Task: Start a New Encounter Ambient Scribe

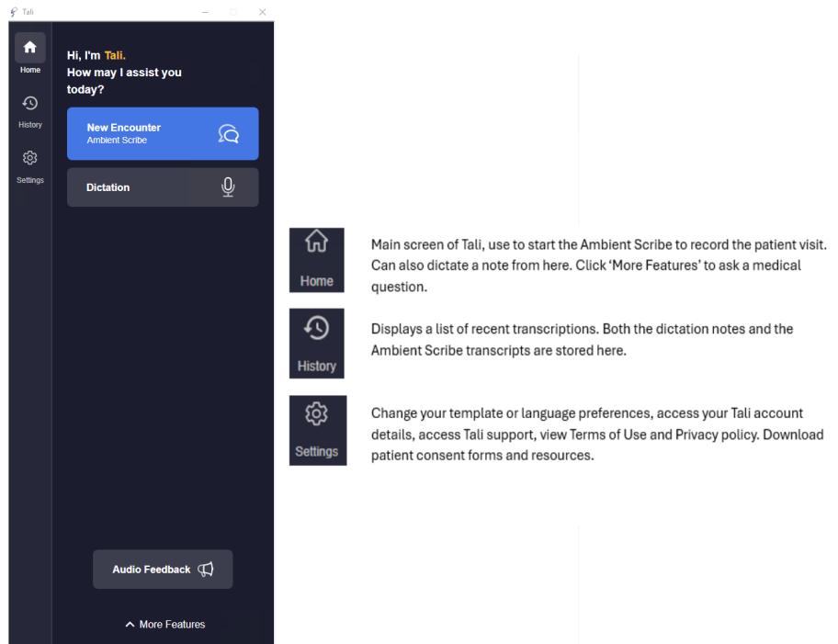Action: click(x=163, y=133)
